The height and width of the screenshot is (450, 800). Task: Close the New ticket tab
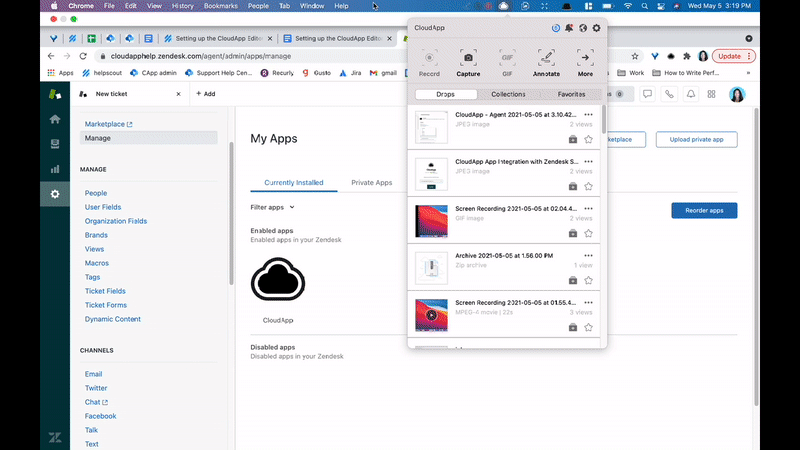[179, 94]
